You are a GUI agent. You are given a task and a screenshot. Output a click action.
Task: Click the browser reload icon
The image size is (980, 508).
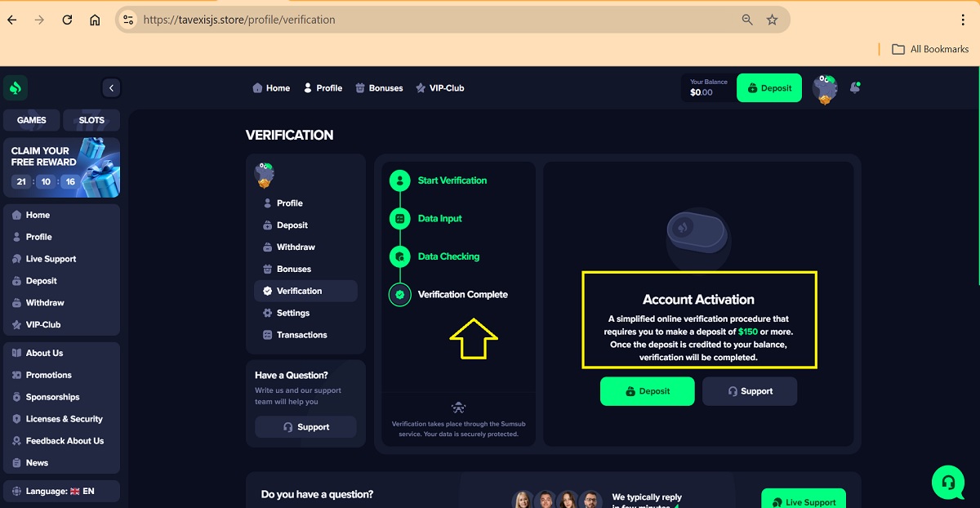pyautogui.click(x=67, y=20)
